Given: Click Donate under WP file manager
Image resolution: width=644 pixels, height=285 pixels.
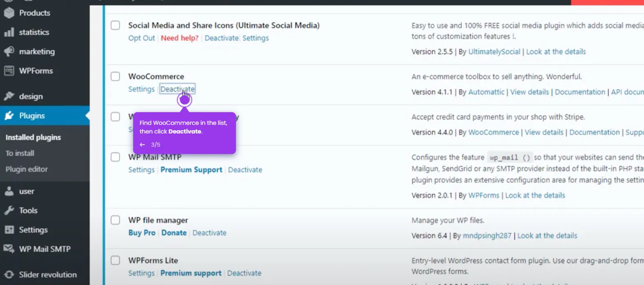Looking at the screenshot, I should pyautogui.click(x=174, y=233).
